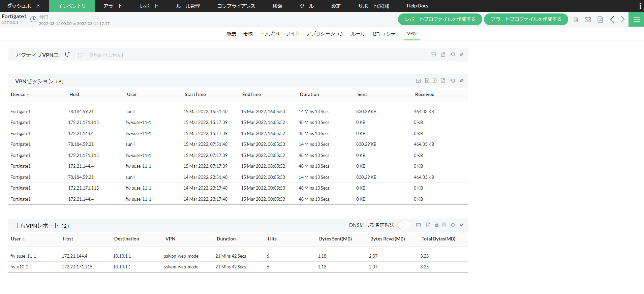644x294 pixels.
Task: Switch to the セキュリティ tab
Action: 386,34
